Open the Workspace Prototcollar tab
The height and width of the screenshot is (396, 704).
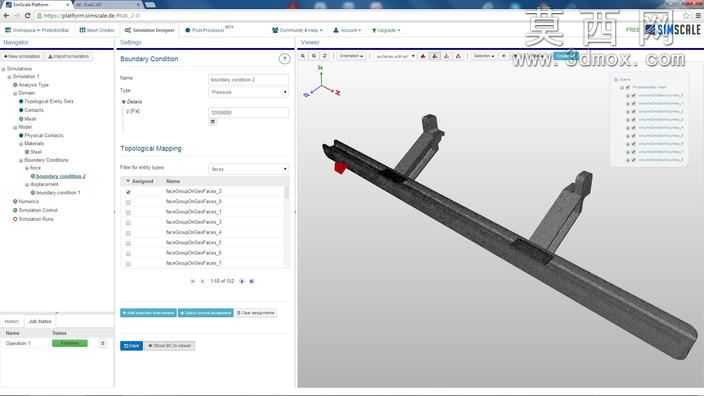(x=37, y=30)
